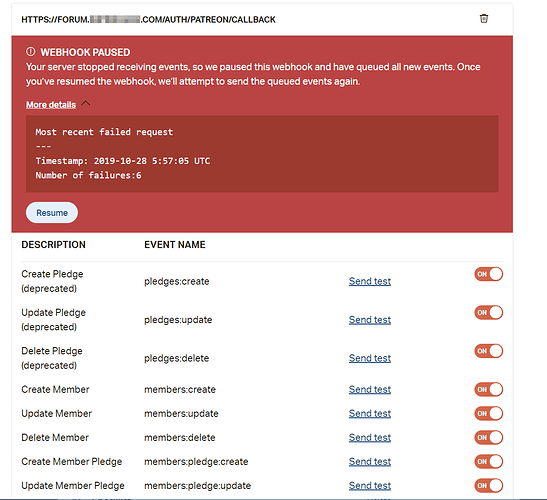Click the Create Pledge (deprecated) description
547x500 pixels.
pyautogui.click(x=52, y=281)
